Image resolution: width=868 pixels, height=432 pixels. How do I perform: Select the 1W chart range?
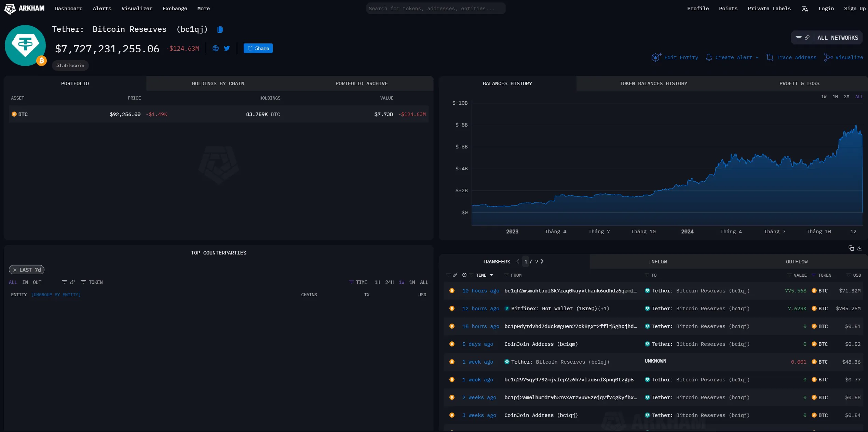pyautogui.click(x=824, y=97)
